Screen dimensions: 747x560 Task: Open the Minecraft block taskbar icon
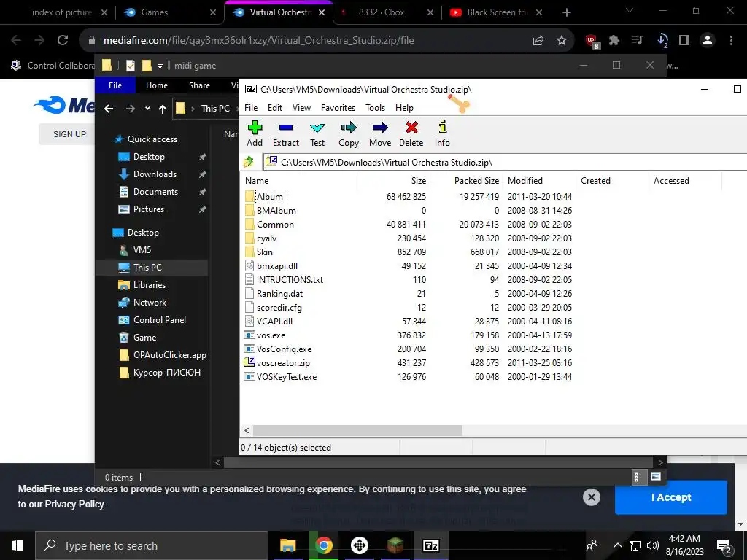click(x=395, y=545)
